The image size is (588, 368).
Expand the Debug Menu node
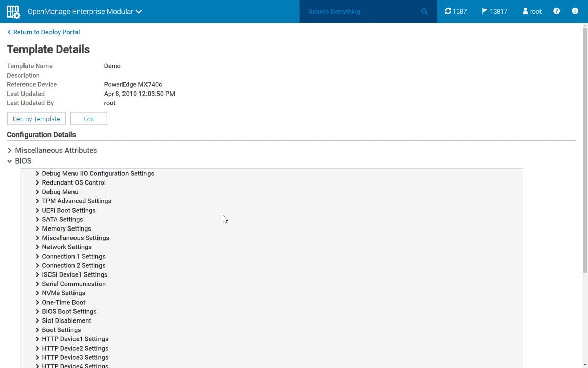click(57, 192)
